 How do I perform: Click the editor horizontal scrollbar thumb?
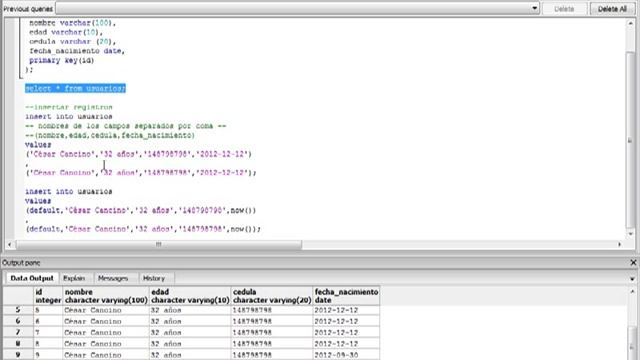coord(158,244)
